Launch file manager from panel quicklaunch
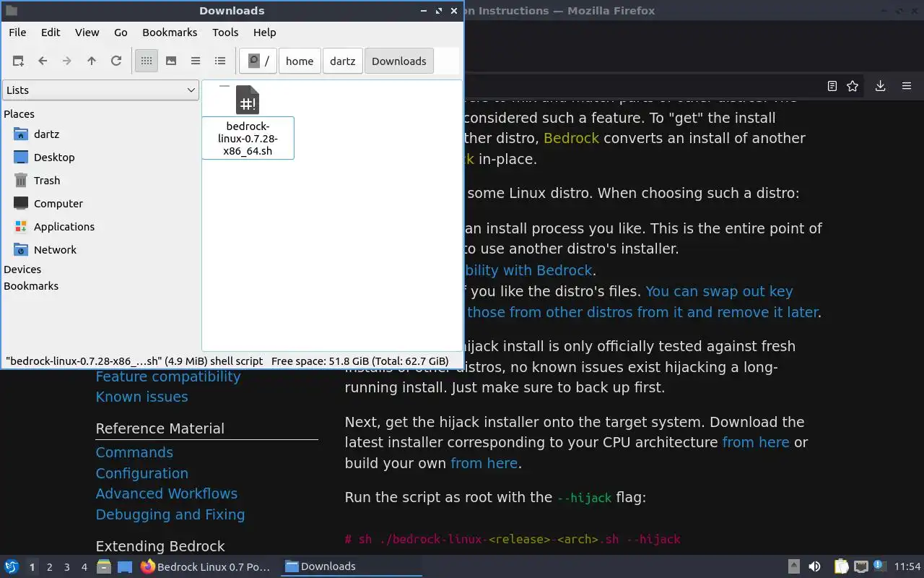The height and width of the screenshot is (578, 924). pos(104,567)
